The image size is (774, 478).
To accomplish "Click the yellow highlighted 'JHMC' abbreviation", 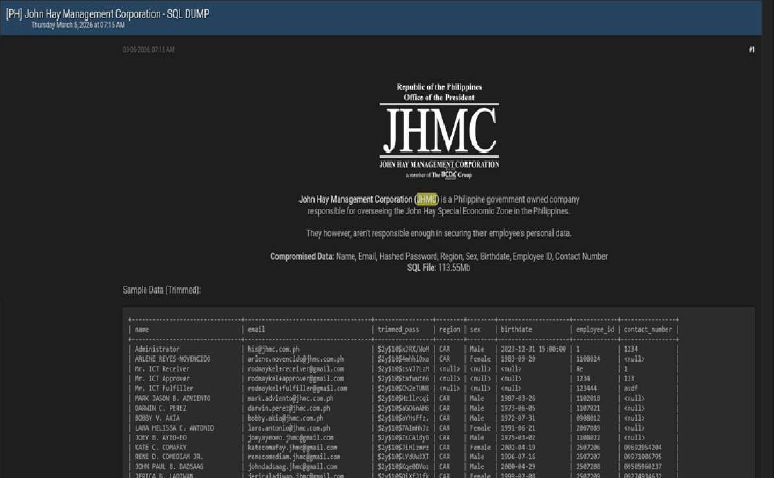I will pos(427,199).
